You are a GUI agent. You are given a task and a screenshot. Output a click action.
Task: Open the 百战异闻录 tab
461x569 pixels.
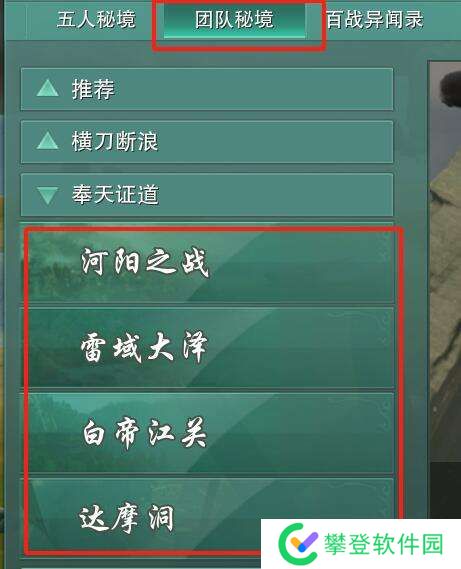pyautogui.click(x=375, y=20)
